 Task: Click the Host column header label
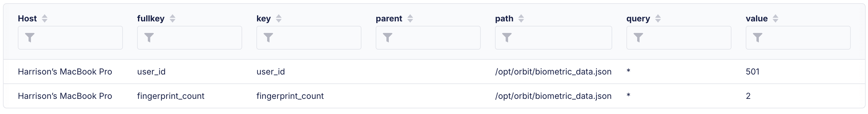pyautogui.click(x=27, y=18)
